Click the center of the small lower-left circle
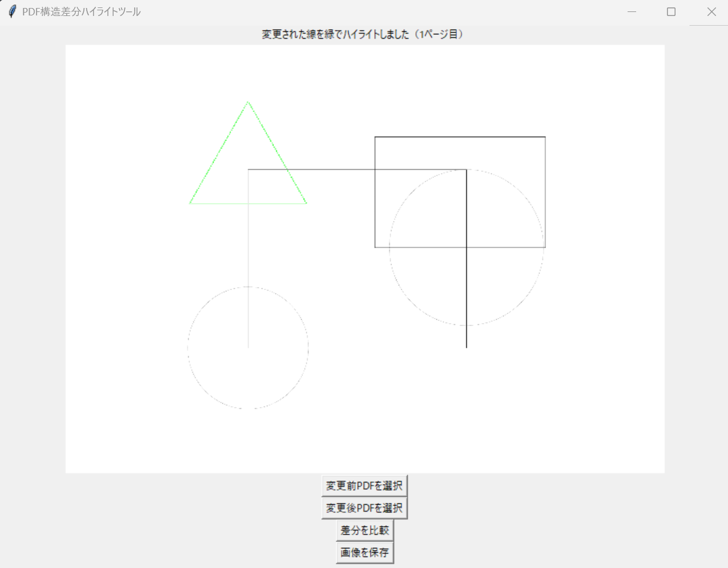The width and height of the screenshot is (728, 568). point(248,348)
